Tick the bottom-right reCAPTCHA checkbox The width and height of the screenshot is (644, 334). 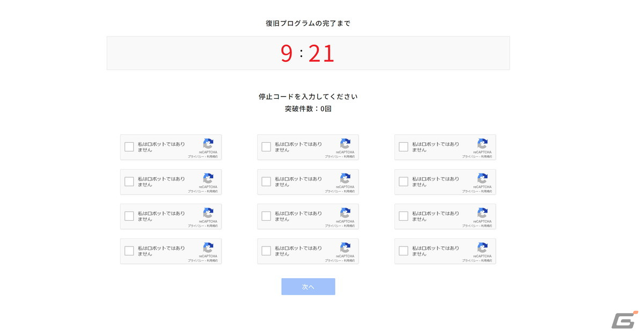coord(404,251)
